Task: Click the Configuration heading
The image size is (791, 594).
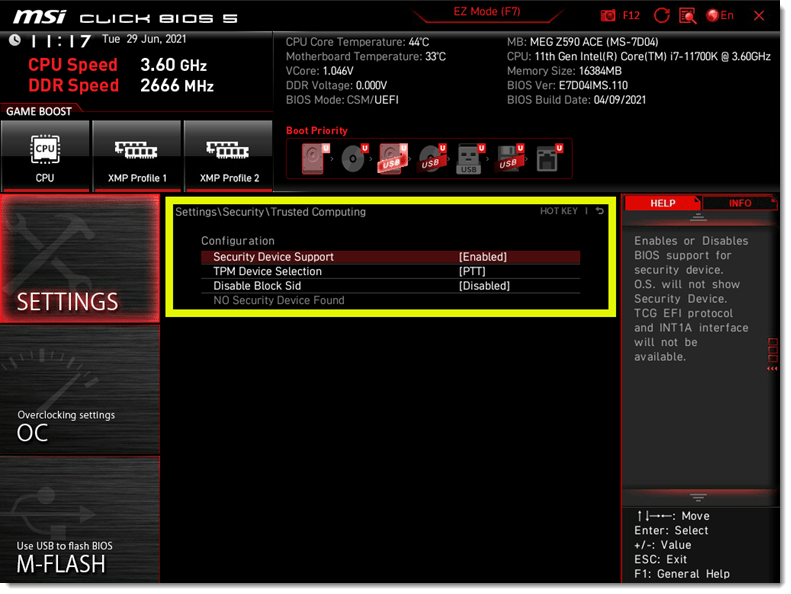Action: click(238, 241)
